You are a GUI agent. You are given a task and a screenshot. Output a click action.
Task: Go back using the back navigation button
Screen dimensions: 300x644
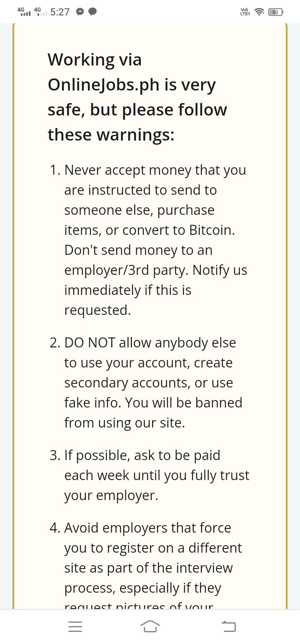(x=228, y=626)
